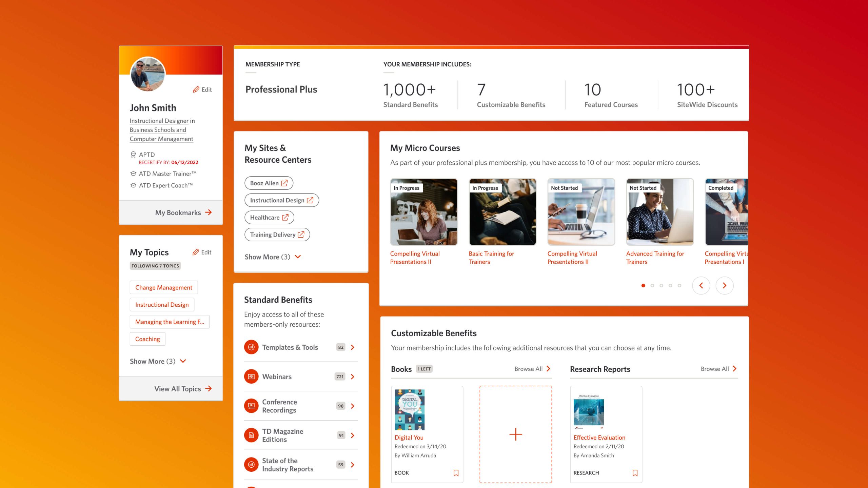Open the Basic Training for Trainers course thumbnail

coord(502,212)
